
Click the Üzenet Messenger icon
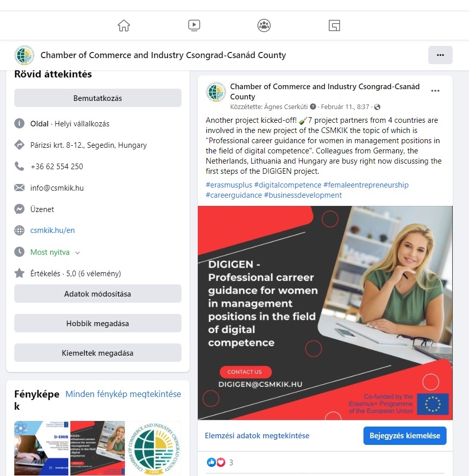(19, 209)
